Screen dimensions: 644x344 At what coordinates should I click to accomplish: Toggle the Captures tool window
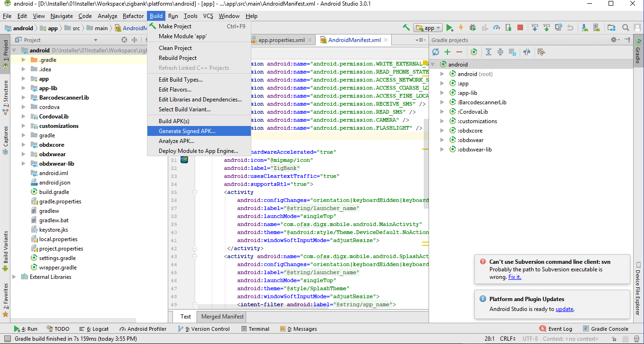(x=5, y=140)
